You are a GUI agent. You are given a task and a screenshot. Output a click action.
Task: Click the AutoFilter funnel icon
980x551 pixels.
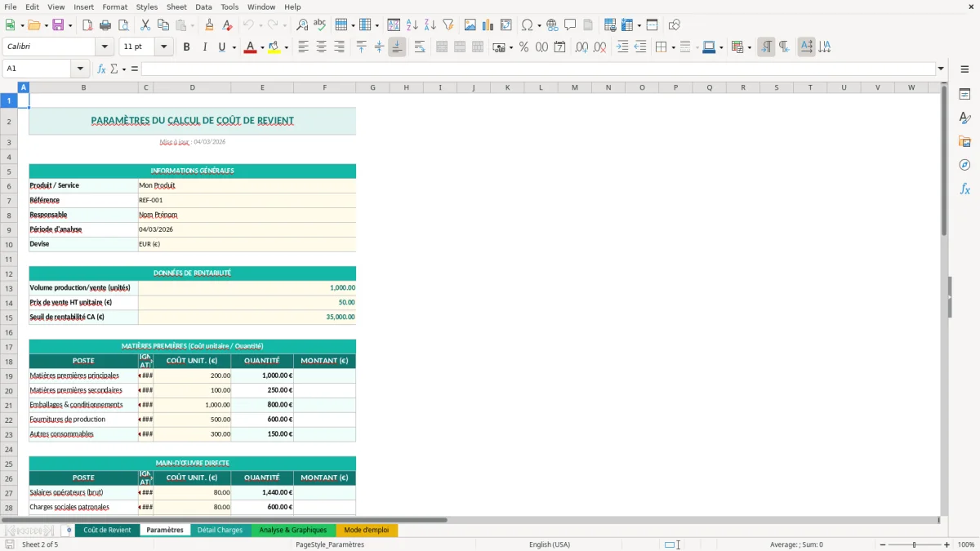[x=448, y=25]
